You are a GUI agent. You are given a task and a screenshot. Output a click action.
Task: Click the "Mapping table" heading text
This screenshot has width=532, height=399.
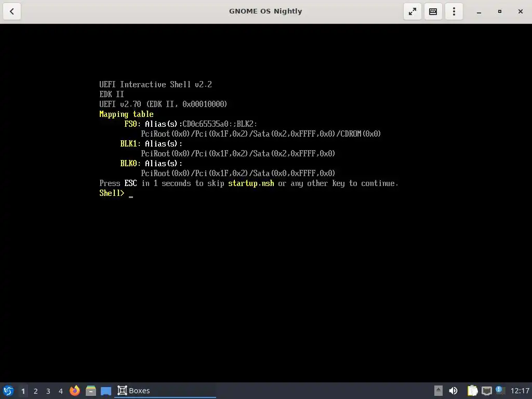coord(126,114)
